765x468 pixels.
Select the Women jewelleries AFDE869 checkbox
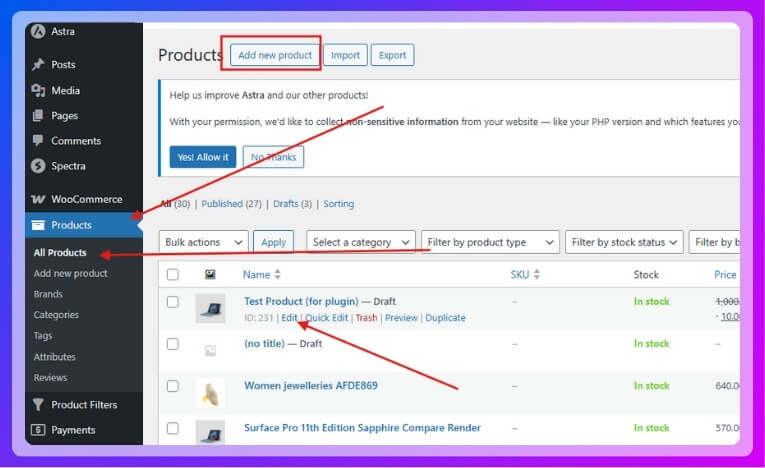coord(173,386)
